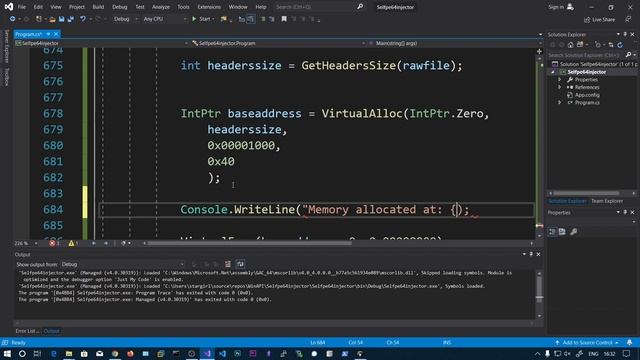640x360 pixels.
Task: Open Task View from the taskbar
Action: 37,353
